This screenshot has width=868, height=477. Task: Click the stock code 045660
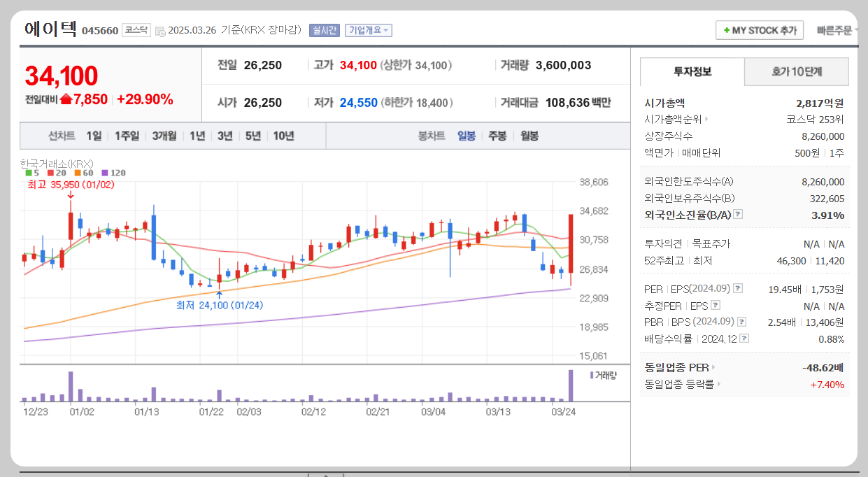(100, 31)
